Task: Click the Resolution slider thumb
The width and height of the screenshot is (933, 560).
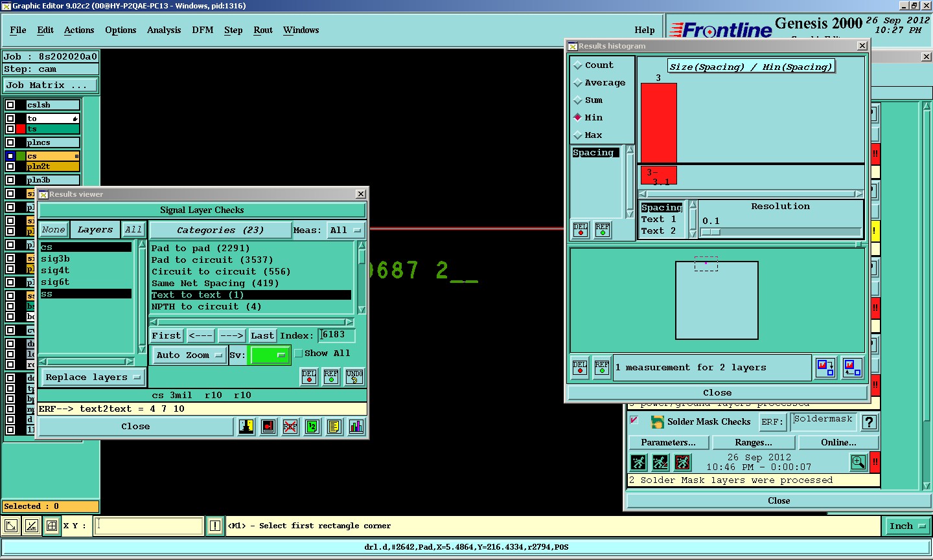Action: tap(711, 232)
